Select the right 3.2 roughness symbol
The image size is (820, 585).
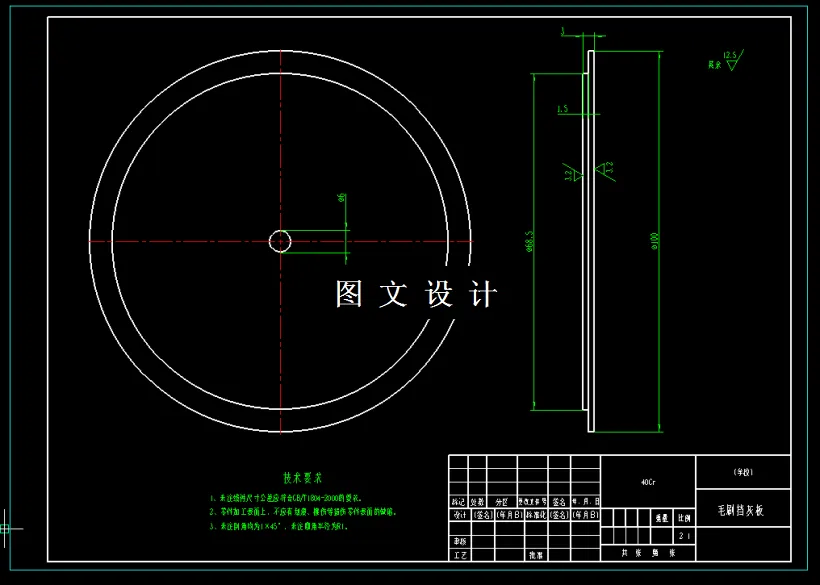[x=605, y=171]
